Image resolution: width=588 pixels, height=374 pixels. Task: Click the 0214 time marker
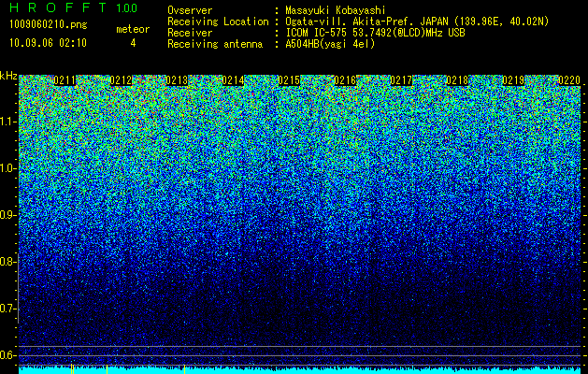(233, 80)
